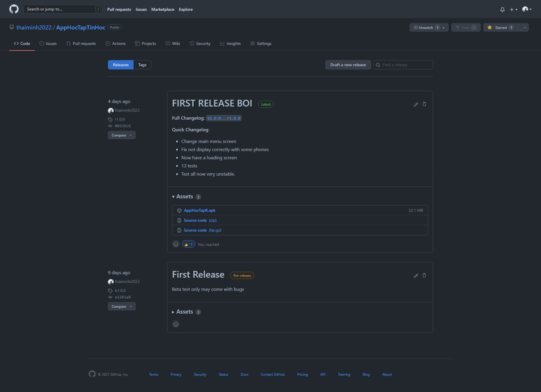Screen dimensions: 541x392
Task: Delete First Release pre-release trash icon
Action: point(424,275)
